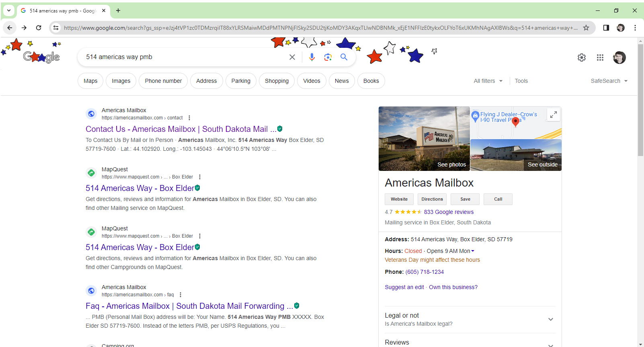
Task: Select the Shopping filter
Action: [277, 81]
